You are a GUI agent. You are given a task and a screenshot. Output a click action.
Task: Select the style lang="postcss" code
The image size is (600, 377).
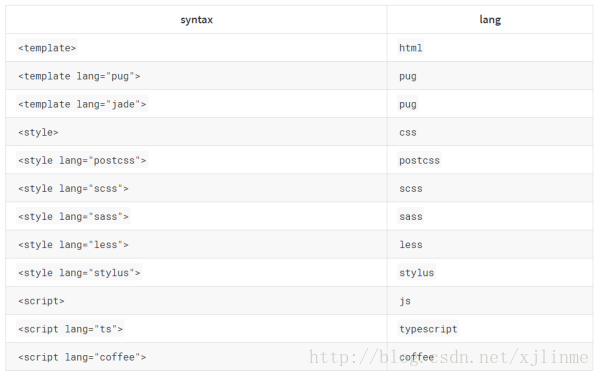pyautogui.click(x=82, y=160)
